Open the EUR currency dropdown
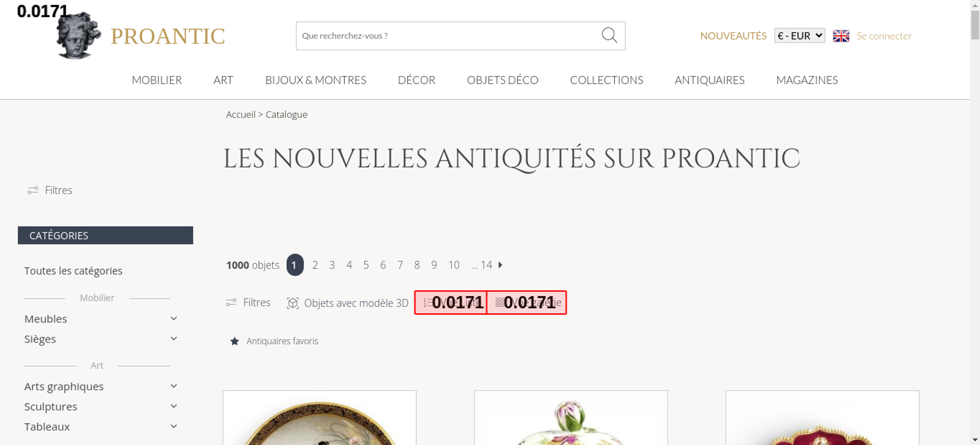The image size is (980, 445). pos(800,36)
